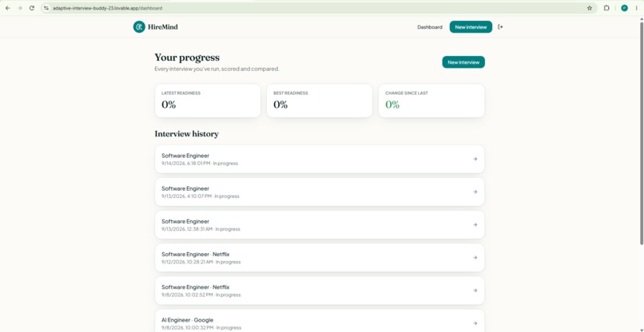Click the Change Since Last card
644x332 pixels.
[431, 101]
